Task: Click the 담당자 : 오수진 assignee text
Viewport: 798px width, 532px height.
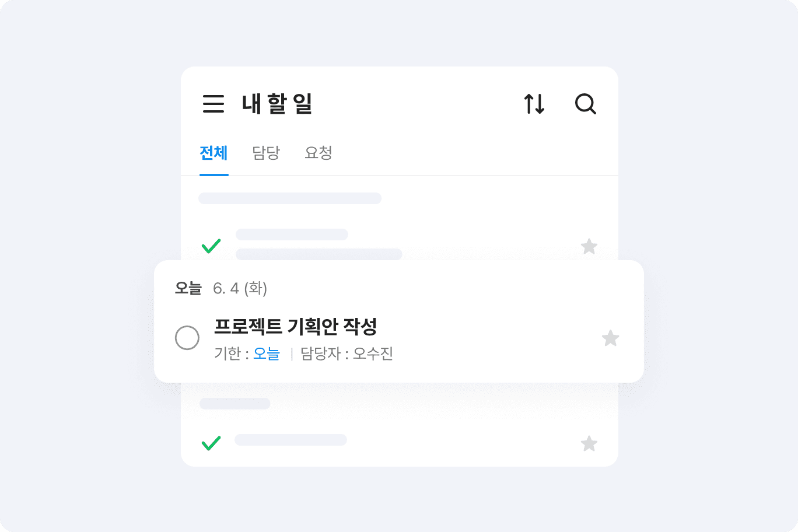Action: tap(346, 353)
